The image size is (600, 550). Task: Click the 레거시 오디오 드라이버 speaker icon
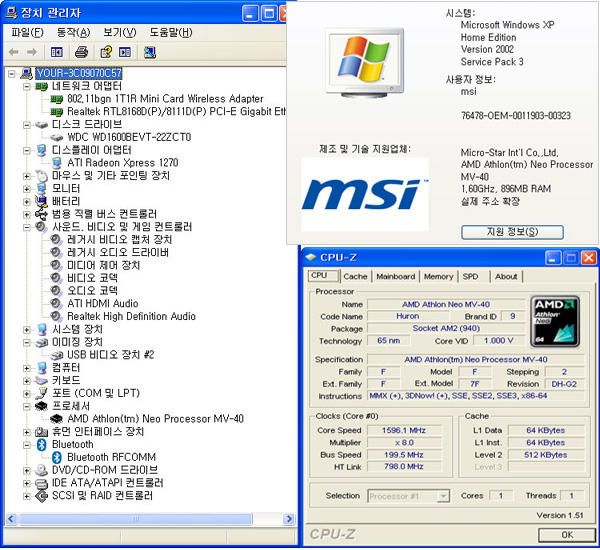coord(56,252)
